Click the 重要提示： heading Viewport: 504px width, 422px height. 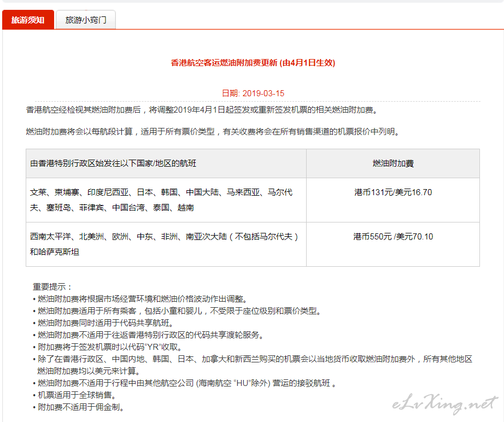52,286
